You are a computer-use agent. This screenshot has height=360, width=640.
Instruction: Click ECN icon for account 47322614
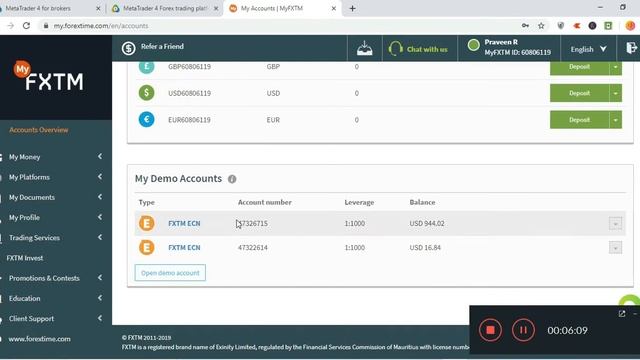[x=147, y=247]
